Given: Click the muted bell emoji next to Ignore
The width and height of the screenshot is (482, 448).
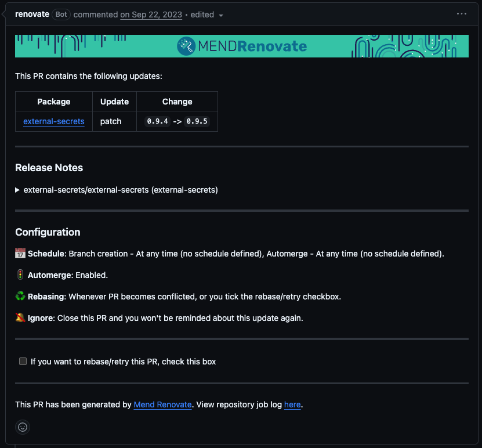Looking at the screenshot, I should (x=20, y=317).
